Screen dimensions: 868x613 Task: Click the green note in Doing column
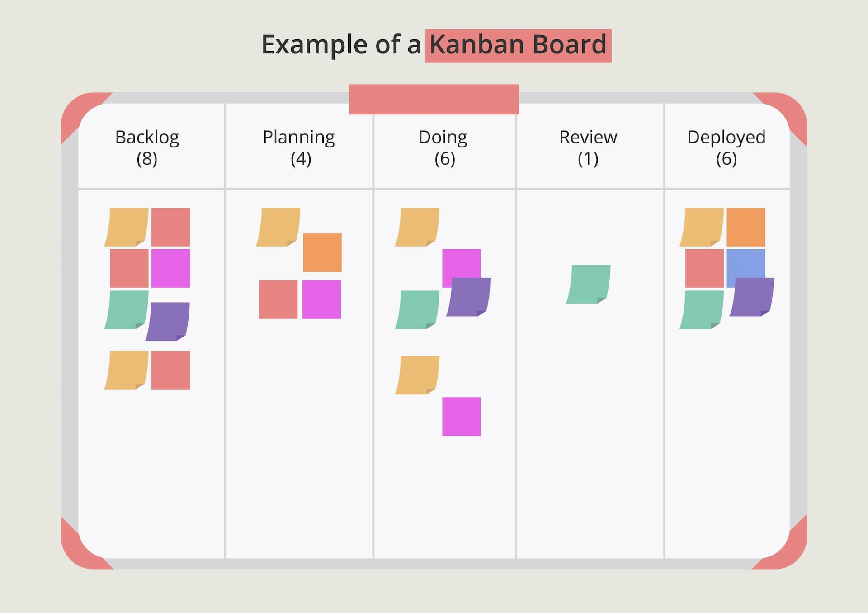tap(417, 310)
